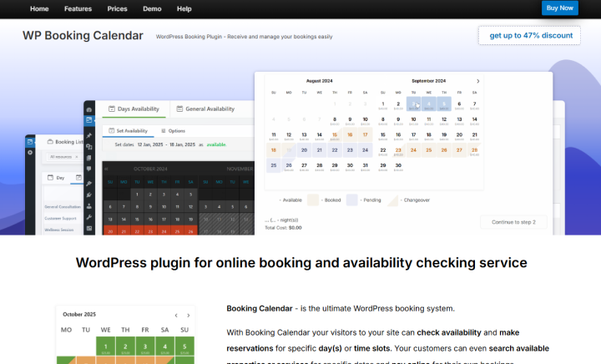The height and width of the screenshot is (364, 601).
Task: Click the Total Cost: $0.00 text
Action: tap(283, 228)
